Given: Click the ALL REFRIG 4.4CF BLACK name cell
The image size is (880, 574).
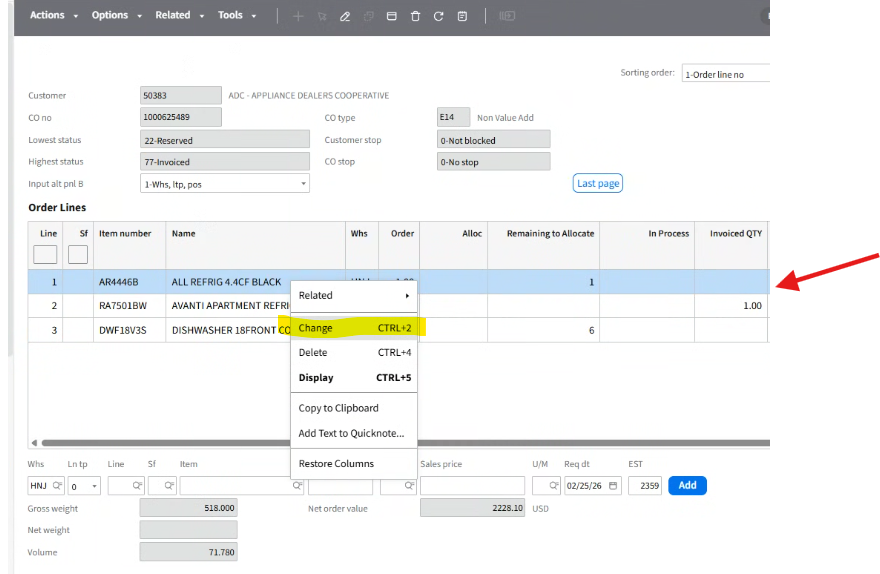Looking at the screenshot, I should (x=226, y=282).
